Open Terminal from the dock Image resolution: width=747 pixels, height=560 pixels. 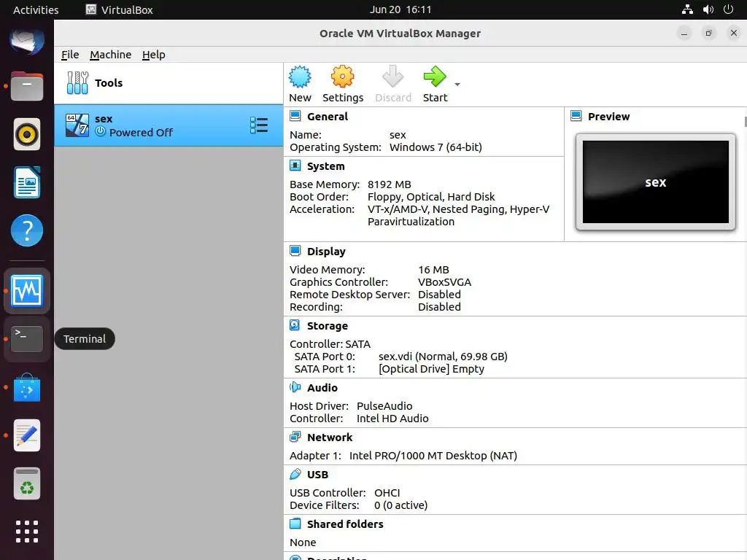(x=27, y=339)
